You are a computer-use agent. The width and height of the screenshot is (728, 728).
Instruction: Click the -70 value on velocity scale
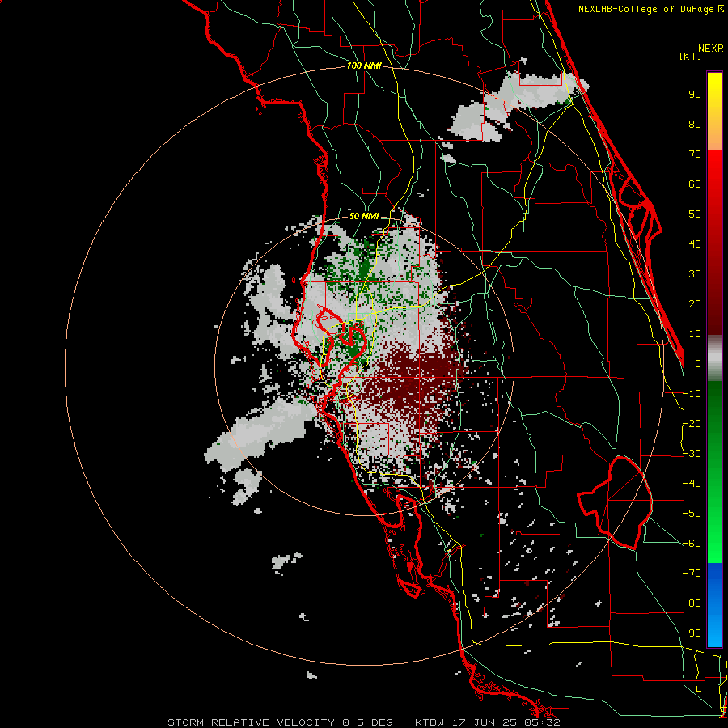(x=692, y=574)
